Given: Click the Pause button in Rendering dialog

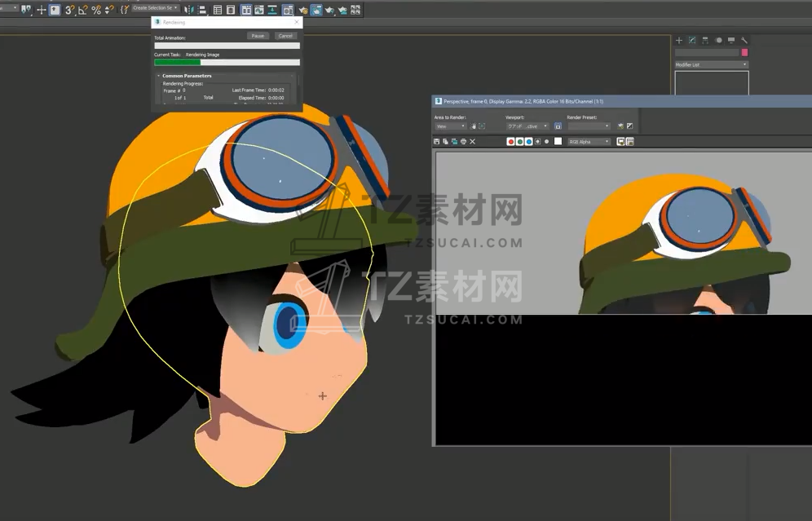Looking at the screenshot, I should (x=258, y=36).
